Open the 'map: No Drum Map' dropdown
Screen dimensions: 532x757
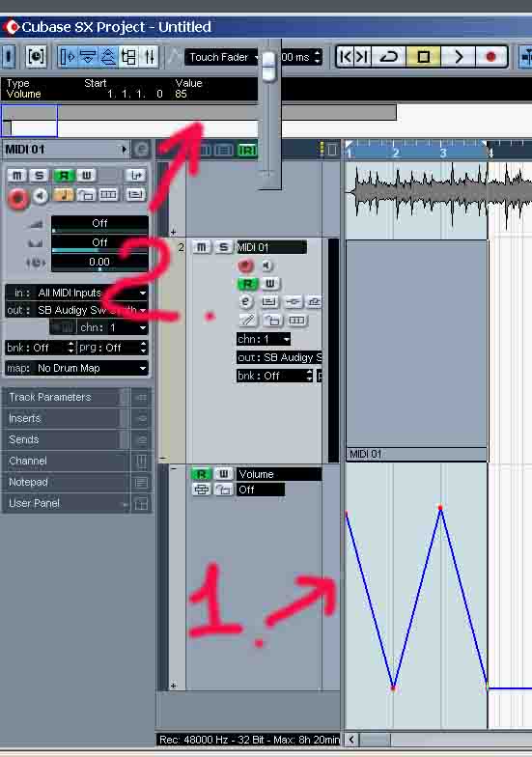(76, 368)
